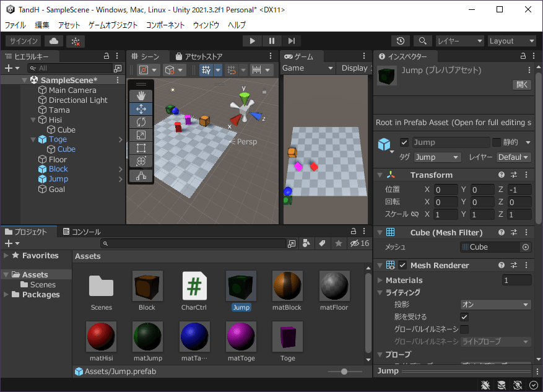
Task: Click the snap increment ruler icon
Action: coord(256,70)
